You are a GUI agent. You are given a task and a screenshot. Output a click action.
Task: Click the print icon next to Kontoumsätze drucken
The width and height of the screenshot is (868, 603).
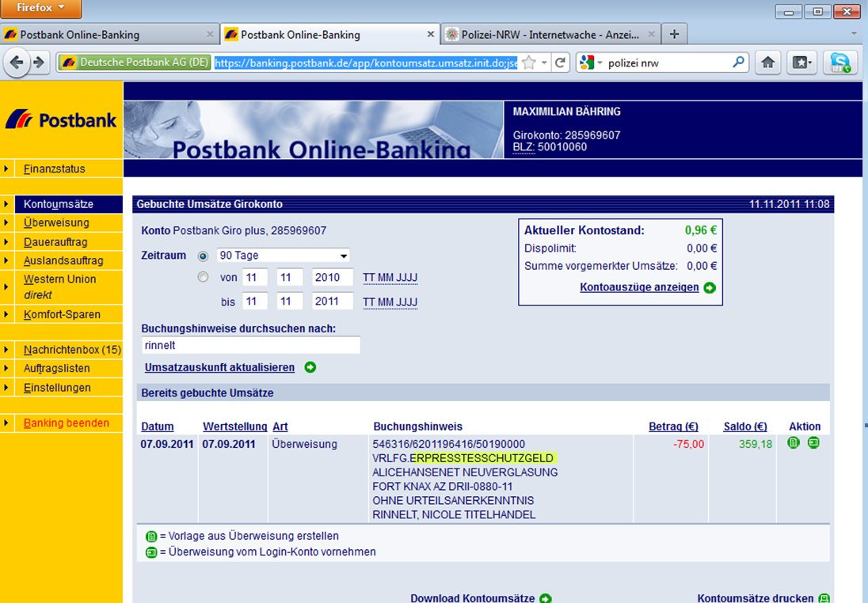(824, 598)
